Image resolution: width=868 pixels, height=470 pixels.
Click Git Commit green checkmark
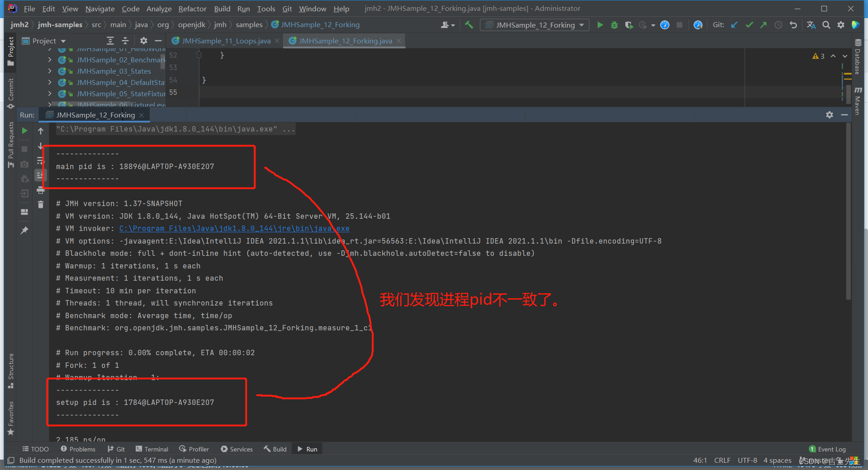pyautogui.click(x=749, y=25)
